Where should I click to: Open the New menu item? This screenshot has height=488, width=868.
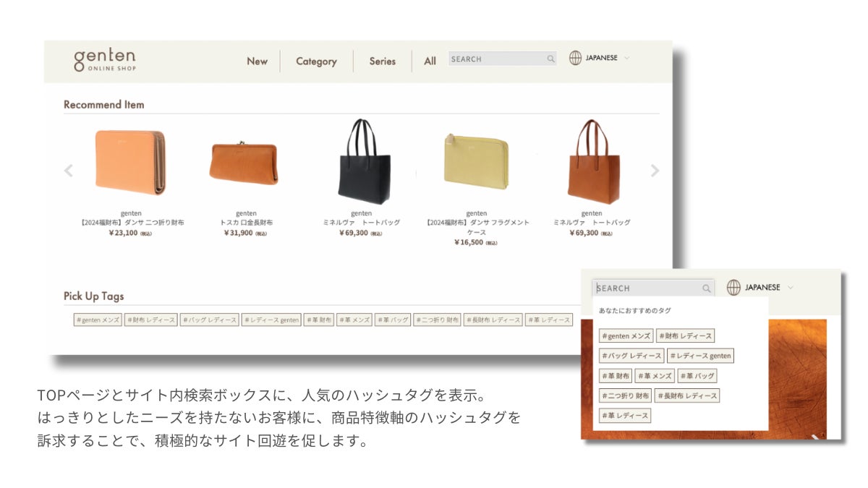pyautogui.click(x=257, y=61)
